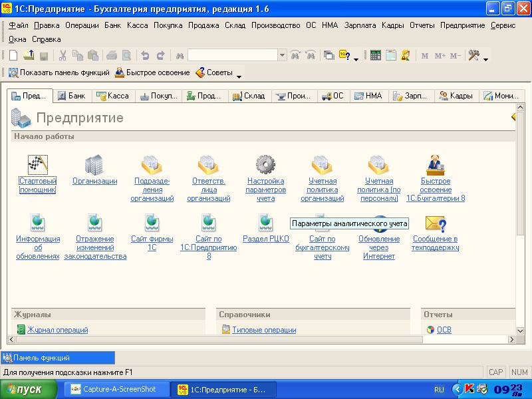
Task: Click the Save diskette toolbar icon
Action: click(x=44, y=56)
